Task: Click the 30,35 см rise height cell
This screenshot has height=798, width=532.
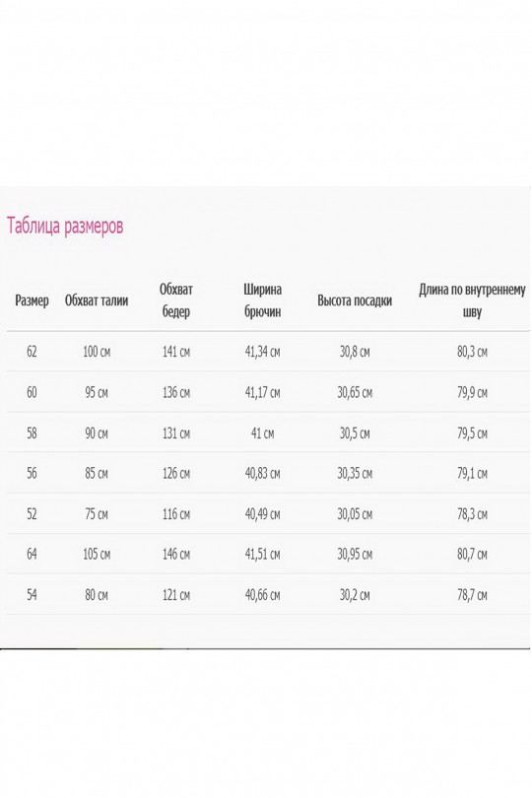Action: click(355, 473)
